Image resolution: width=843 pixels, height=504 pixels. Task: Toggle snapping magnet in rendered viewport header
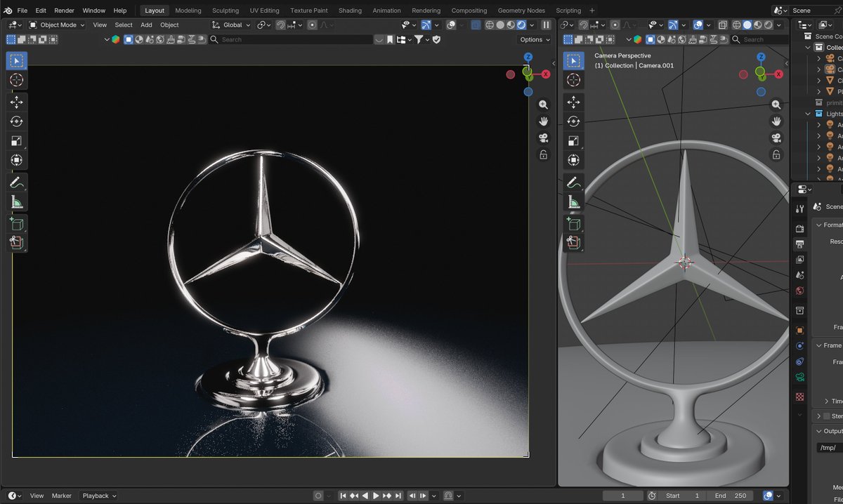tap(281, 25)
